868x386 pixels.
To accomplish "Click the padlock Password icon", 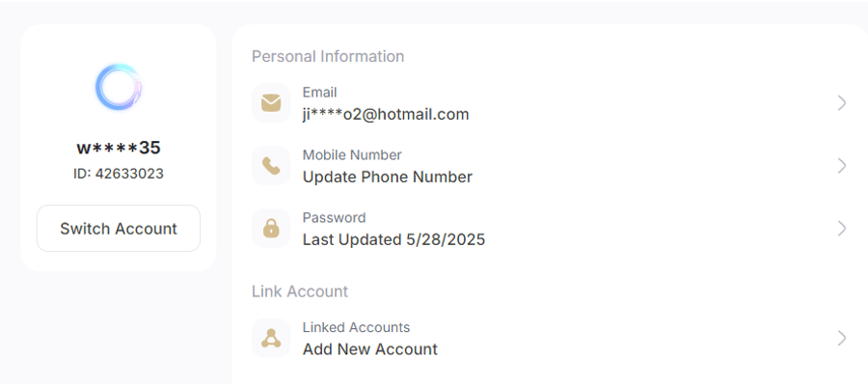I will click(271, 228).
